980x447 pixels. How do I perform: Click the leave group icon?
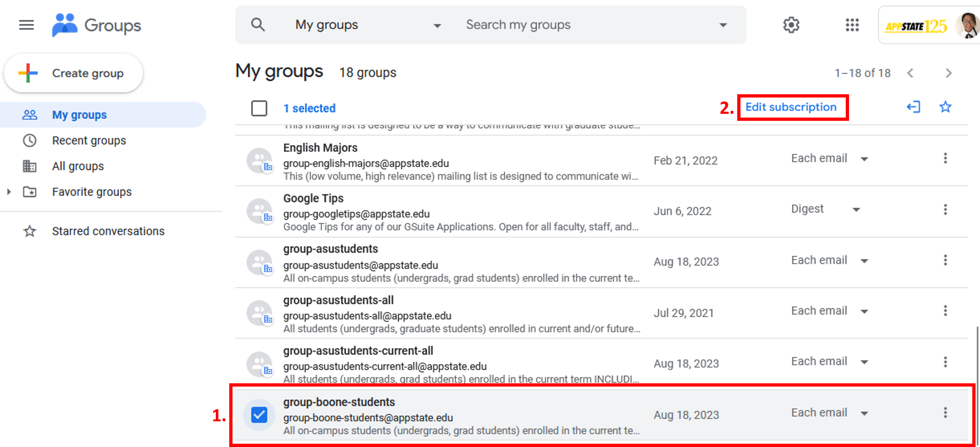tap(913, 107)
